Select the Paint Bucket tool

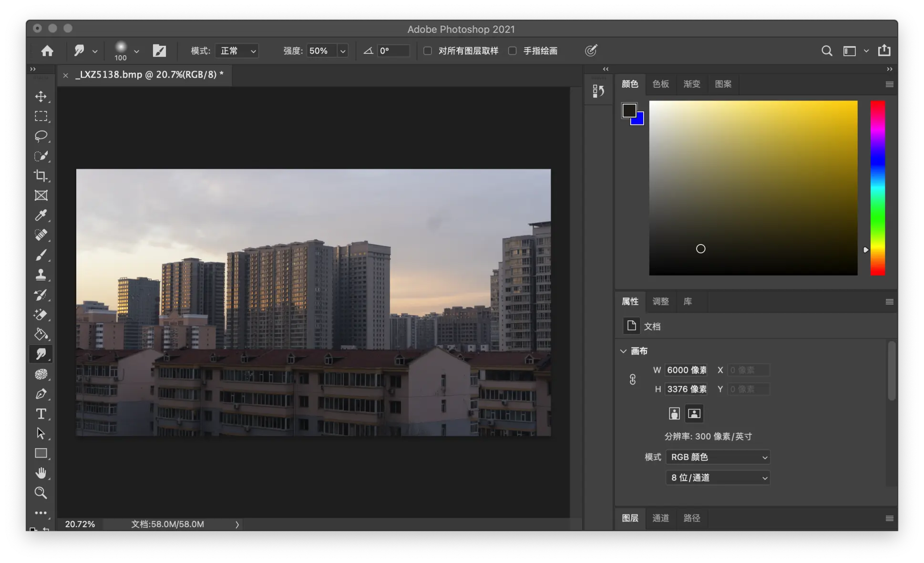click(41, 334)
